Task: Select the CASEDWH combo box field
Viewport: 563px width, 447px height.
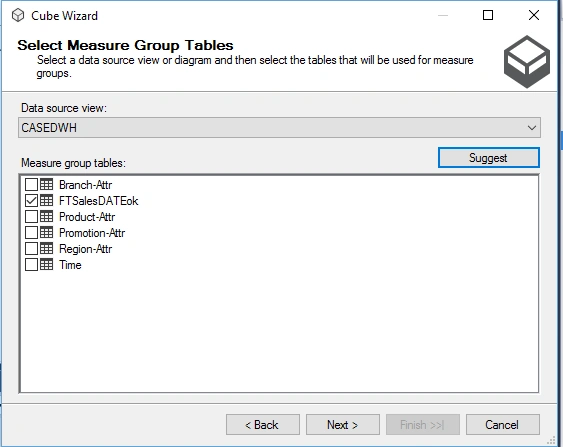Action: (x=279, y=127)
